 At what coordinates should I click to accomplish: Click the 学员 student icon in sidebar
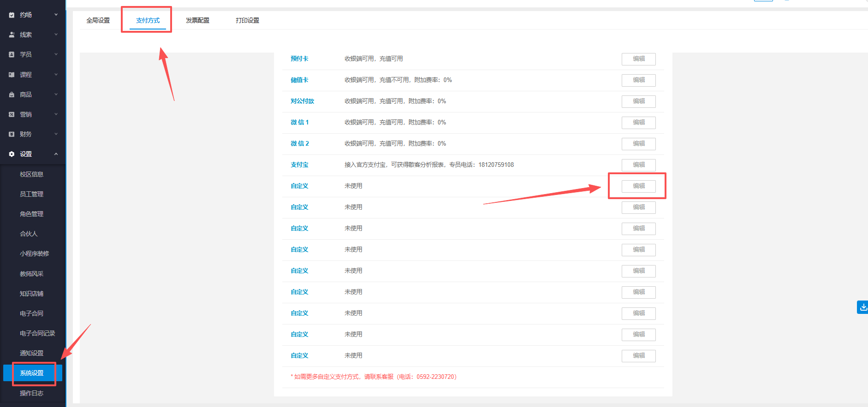(12, 54)
